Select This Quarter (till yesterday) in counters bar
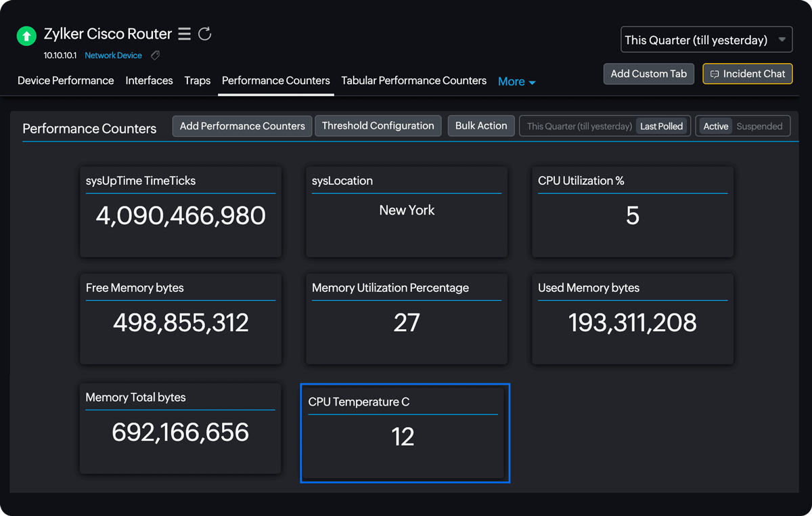 (579, 127)
